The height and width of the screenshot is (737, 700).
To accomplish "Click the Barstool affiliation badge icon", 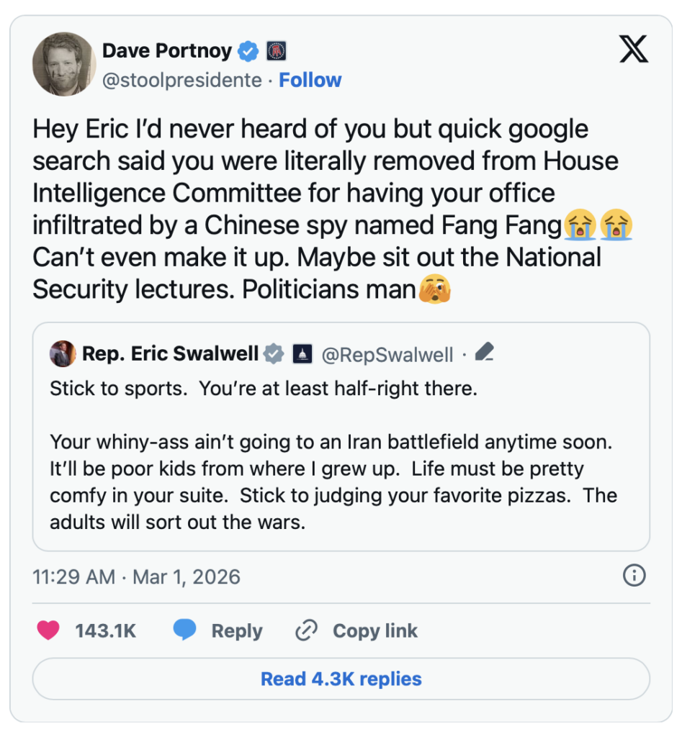I will pyautogui.click(x=277, y=51).
